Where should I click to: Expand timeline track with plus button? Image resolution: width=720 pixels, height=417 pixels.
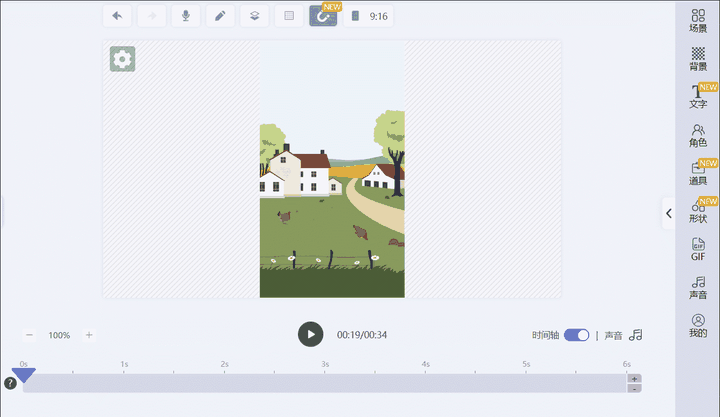point(634,379)
